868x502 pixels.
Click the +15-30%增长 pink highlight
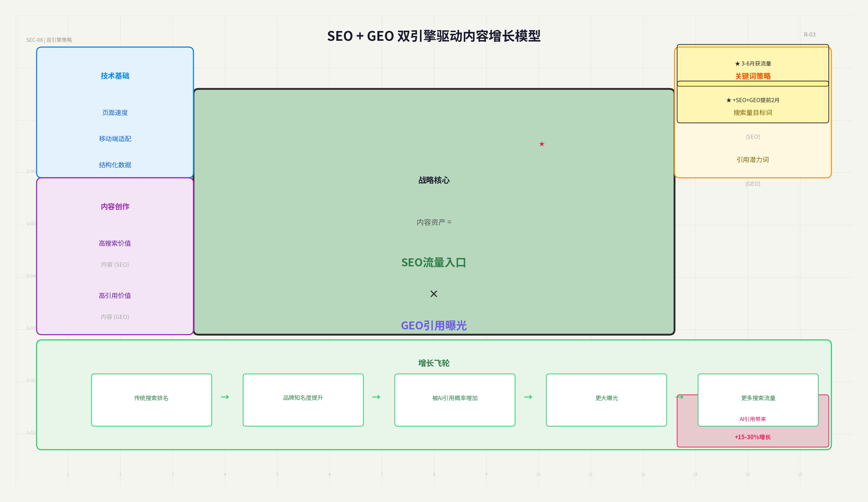point(753,437)
